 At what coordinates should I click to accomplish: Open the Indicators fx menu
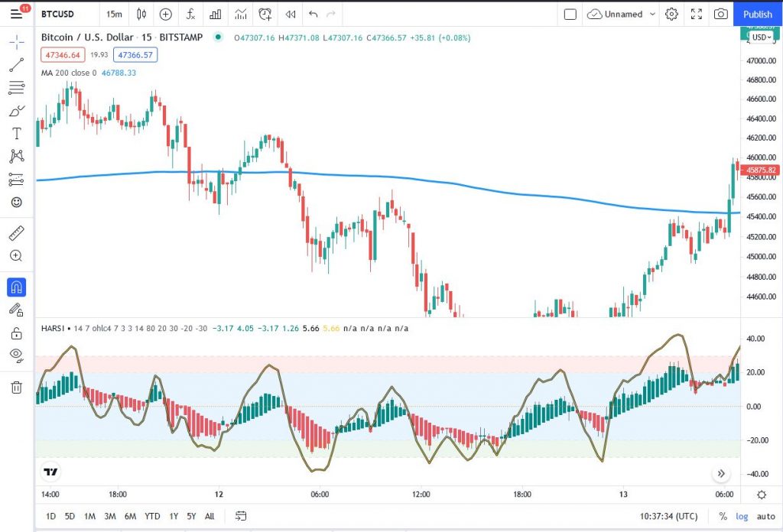click(190, 14)
